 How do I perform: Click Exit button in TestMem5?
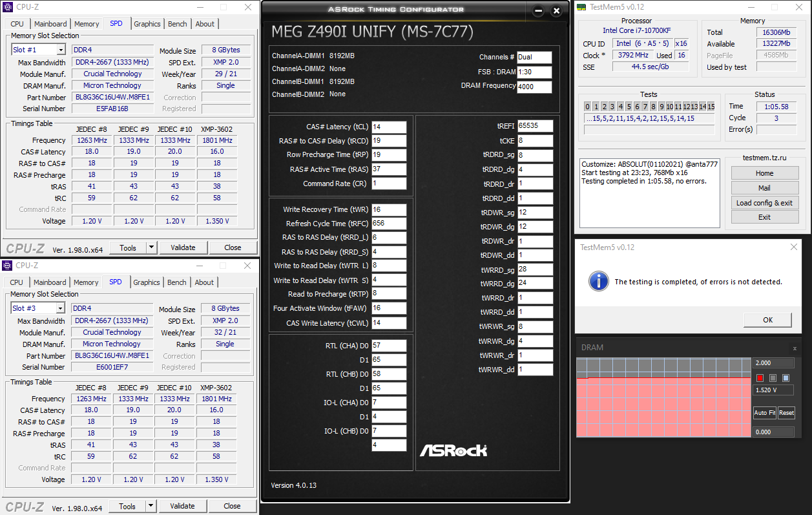pyautogui.click(x=764, y=217)
